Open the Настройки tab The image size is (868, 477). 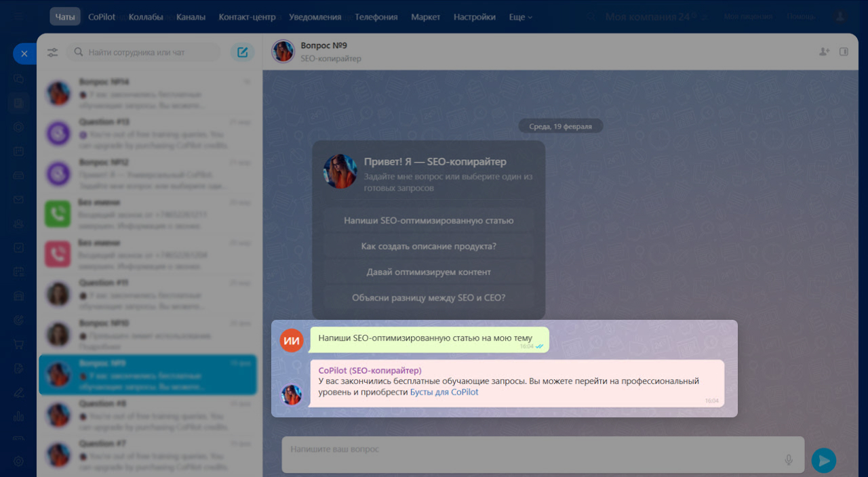coord(475,17)
